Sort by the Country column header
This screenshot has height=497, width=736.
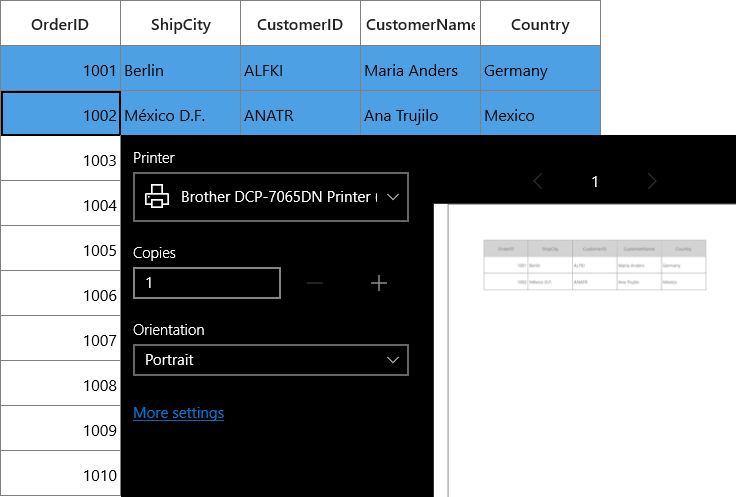[540, 23]
